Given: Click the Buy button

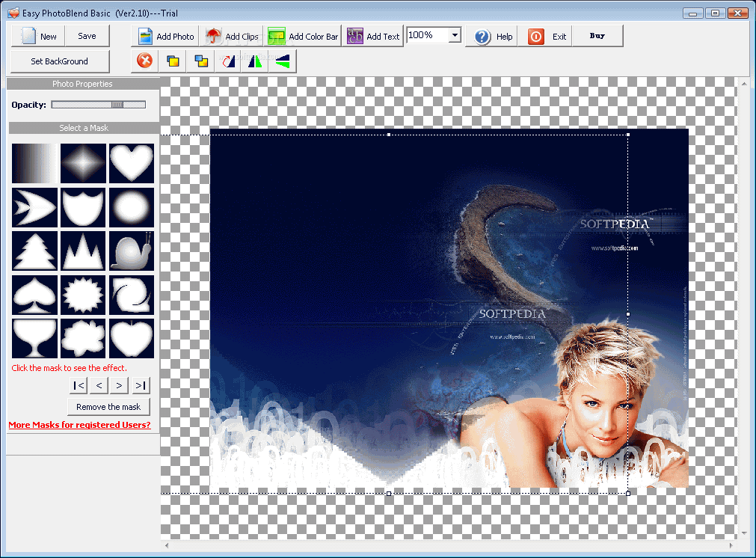Looking at the screenshot, I should coord(597,36).
